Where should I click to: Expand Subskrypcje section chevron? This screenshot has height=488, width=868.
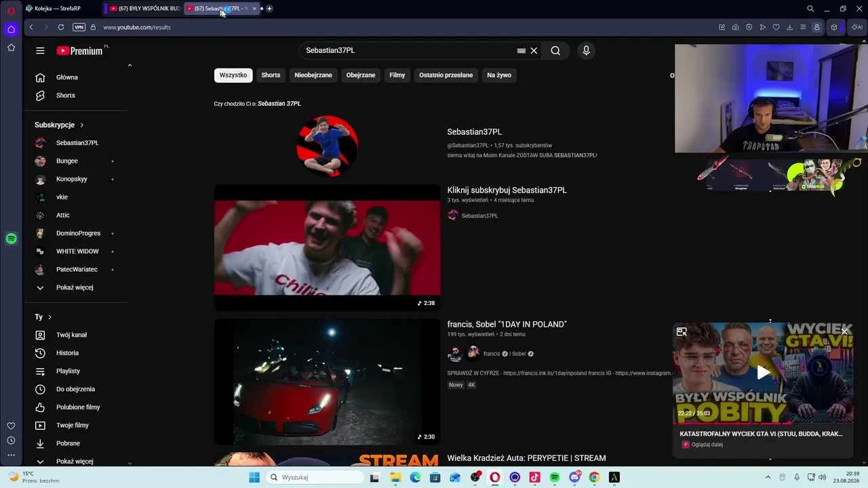point(82,125)
